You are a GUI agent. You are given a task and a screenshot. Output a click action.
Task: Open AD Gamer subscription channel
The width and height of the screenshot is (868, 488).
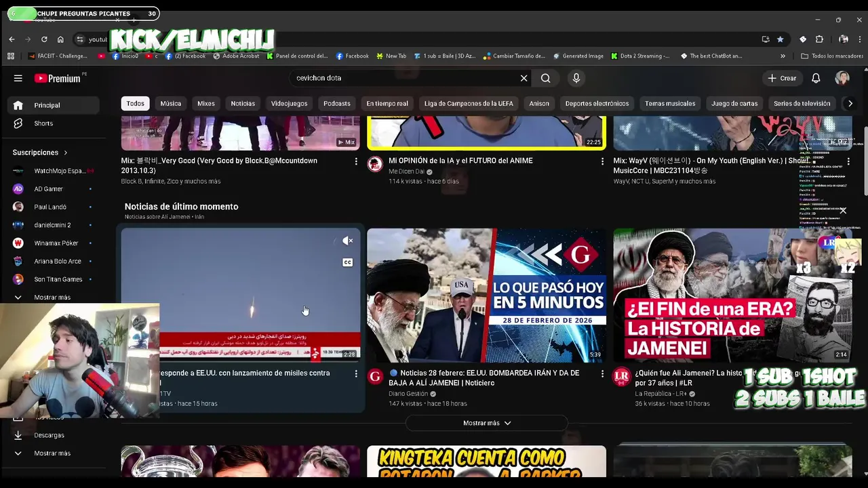pyautogui.click(x=53, y=189)
